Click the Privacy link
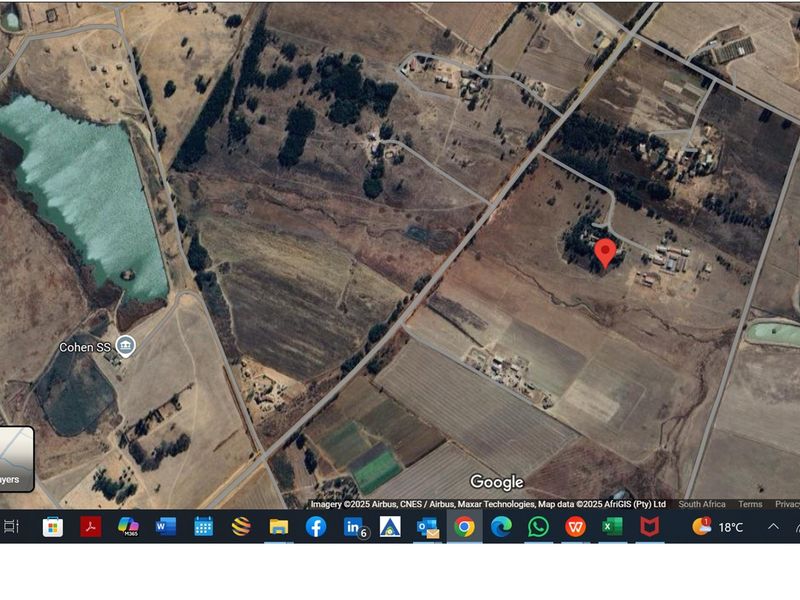800x600 pixels. [789, 503]
